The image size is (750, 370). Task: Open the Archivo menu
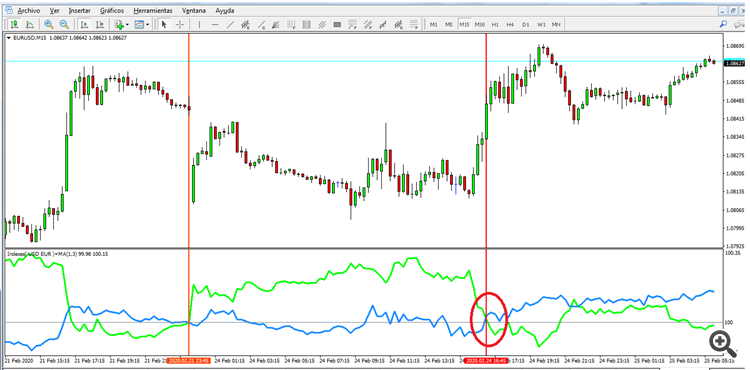coord(29,10)
